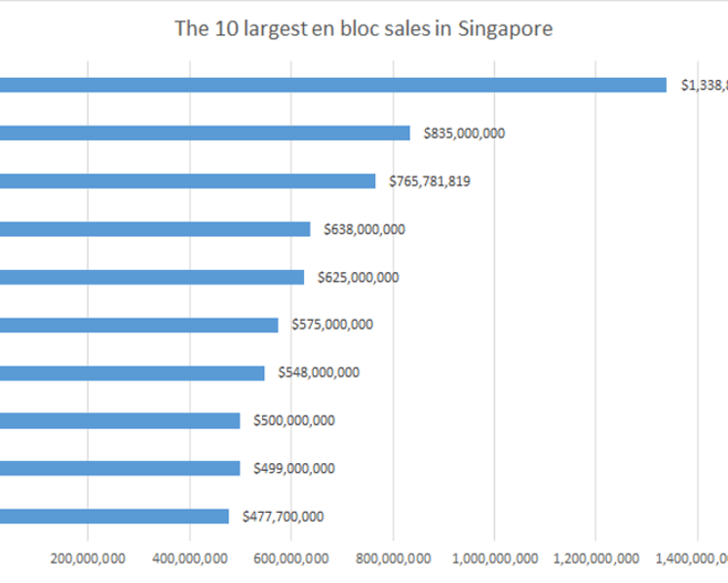Click the $477,700,000 data label

pyautogui.click(x=283, y=517)
